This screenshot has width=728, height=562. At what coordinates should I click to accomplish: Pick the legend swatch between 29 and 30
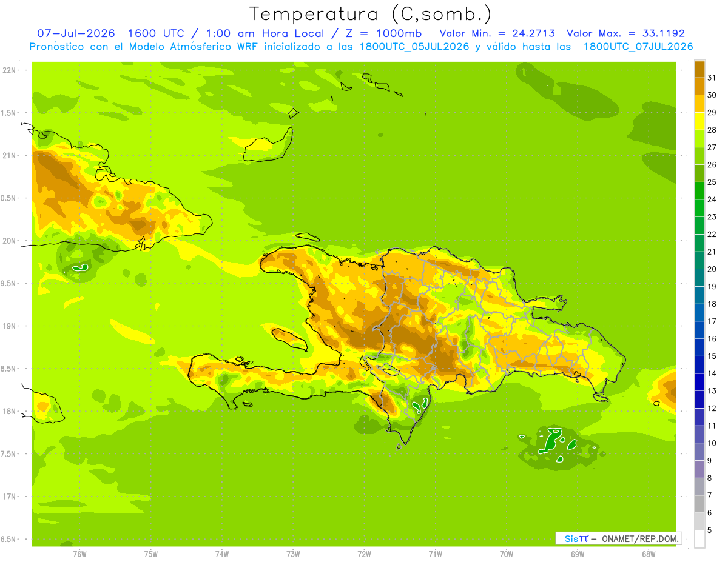(700, 104)
